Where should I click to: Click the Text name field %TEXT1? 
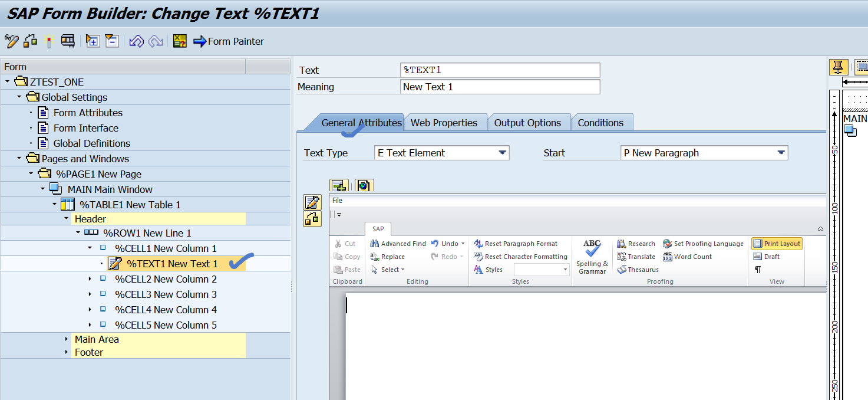[x=500, y=70]
